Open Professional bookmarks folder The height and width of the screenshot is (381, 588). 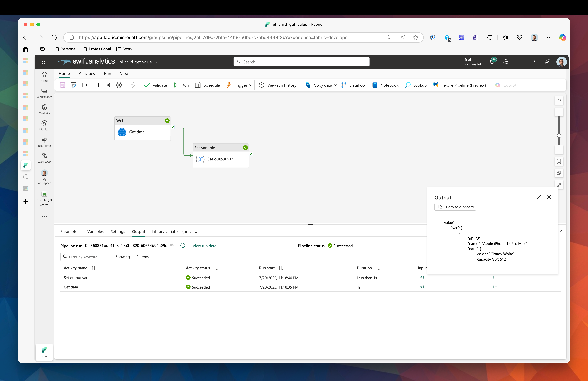pyautogui.click(x=96, y=49)
